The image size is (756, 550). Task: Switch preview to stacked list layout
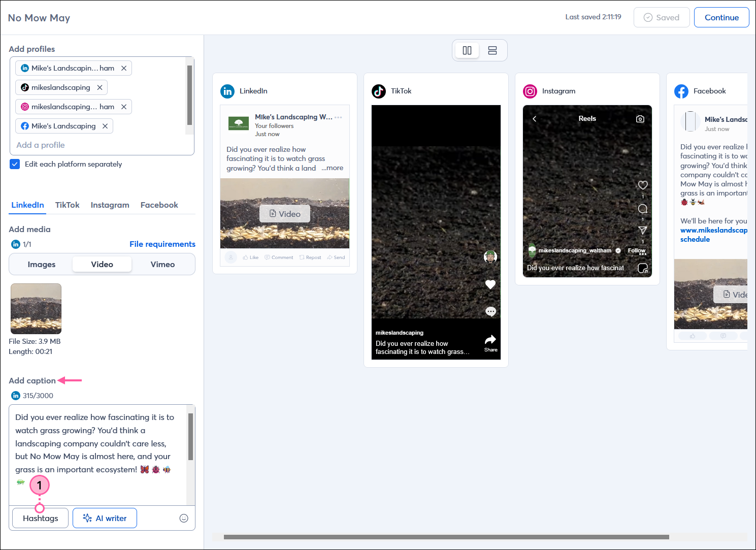492,50
